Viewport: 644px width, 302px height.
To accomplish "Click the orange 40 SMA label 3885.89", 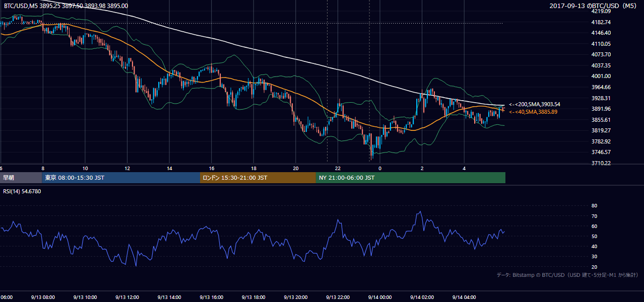I will point(533,112).
